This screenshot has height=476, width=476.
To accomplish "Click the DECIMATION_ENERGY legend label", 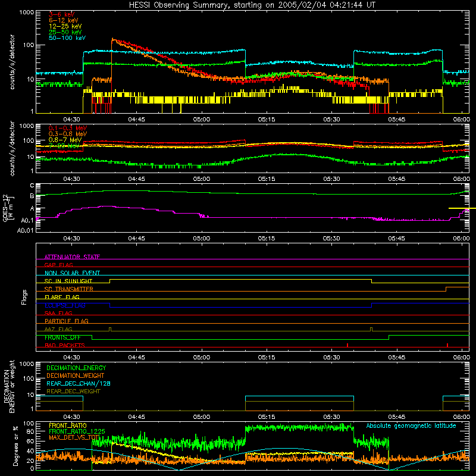I will (76, 368).
